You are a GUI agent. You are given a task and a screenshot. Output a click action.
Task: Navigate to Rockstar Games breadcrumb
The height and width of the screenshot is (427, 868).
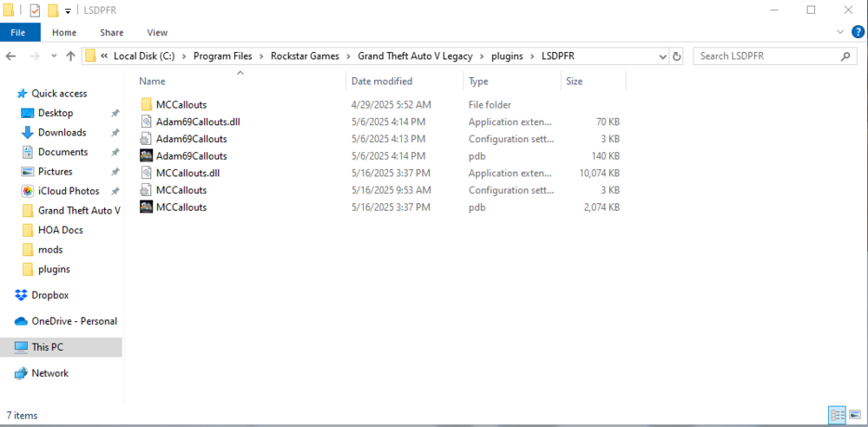tap(305, 56)
